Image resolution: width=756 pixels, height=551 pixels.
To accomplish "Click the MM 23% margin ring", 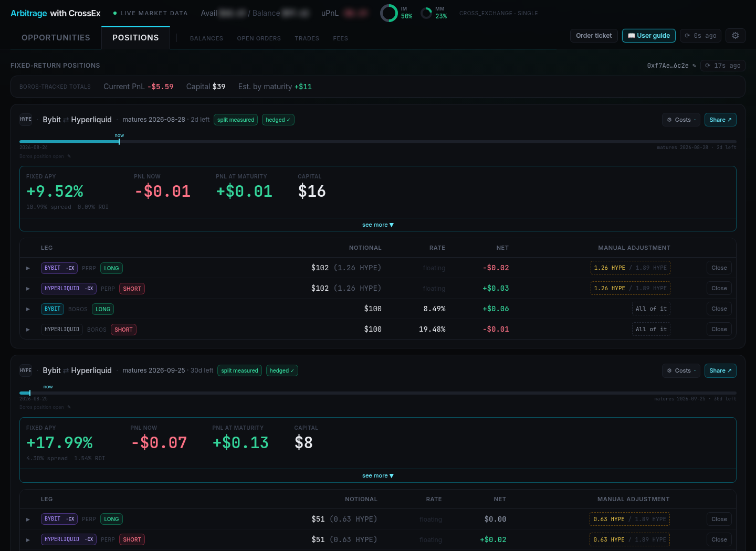I will [x=427, y=13].
